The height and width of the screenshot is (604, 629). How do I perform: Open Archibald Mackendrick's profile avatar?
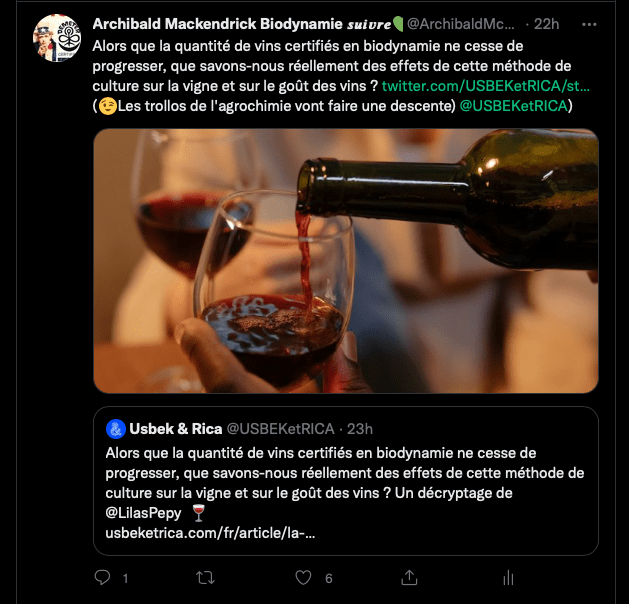coord(57,39)
